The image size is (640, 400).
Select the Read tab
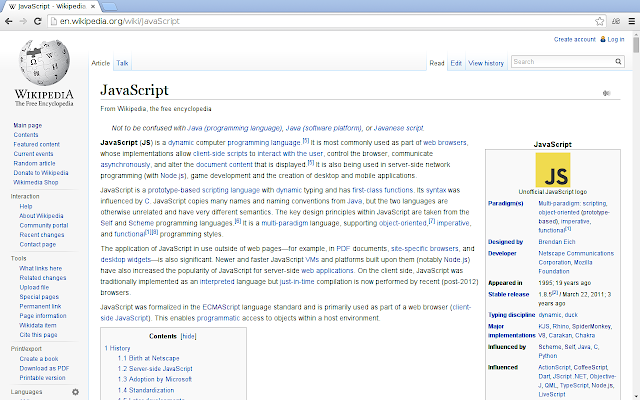(x=437, y=63)
